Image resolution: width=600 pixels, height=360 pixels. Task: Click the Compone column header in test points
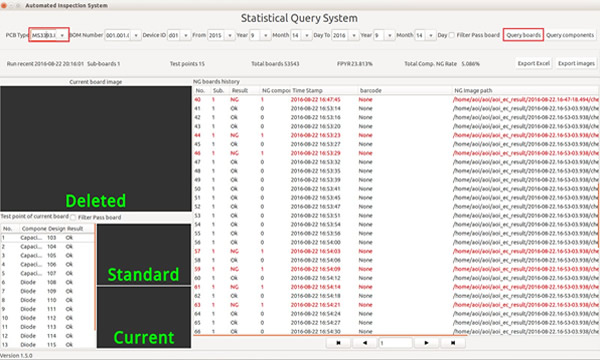pos(34,229)
